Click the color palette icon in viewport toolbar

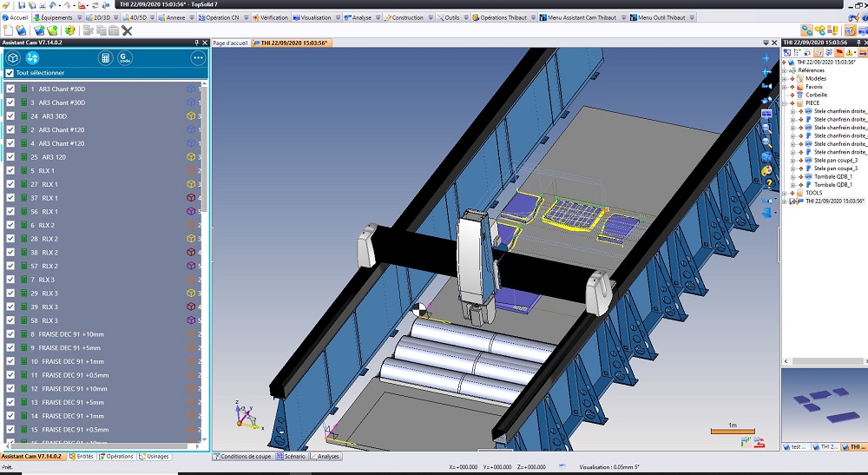766,170
